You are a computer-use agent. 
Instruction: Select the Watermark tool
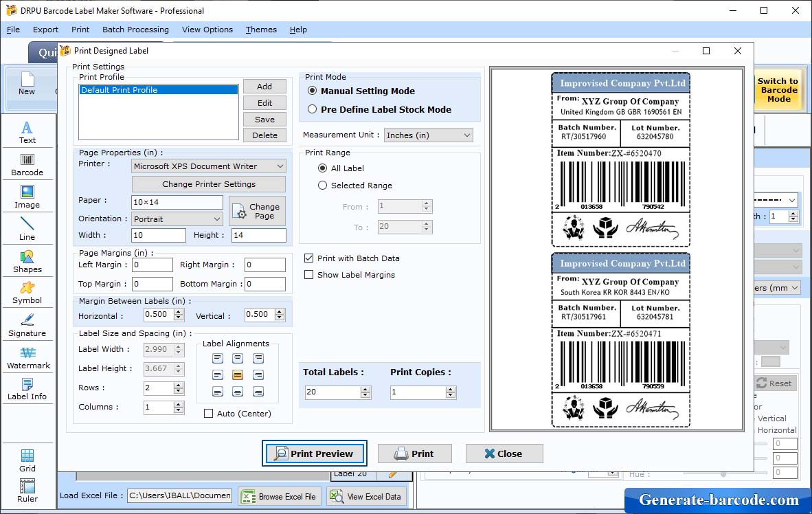pyautogui.click(x=28, y=357)
